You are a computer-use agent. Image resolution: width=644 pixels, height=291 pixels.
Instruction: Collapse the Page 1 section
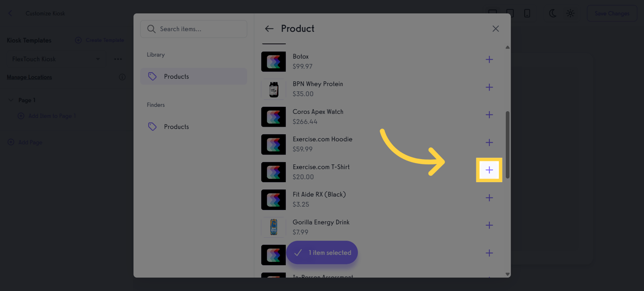(12, 100)
